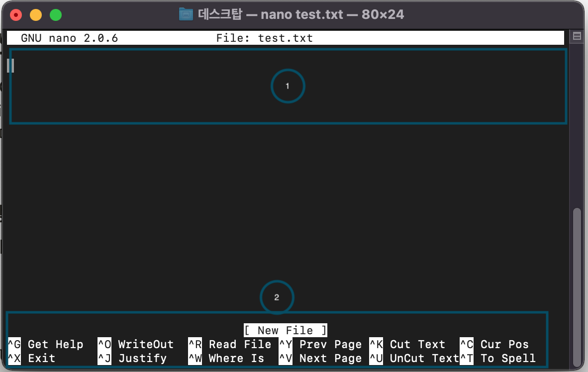Viewport: 588px width, 372px height.
Task: Click the ^Y Prev Page shortcut
Action: click(320, 344)
